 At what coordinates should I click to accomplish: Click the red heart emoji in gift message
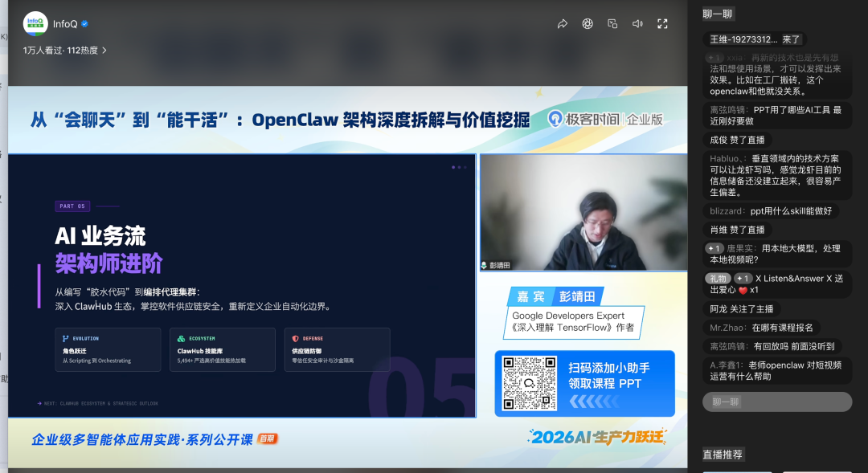(743, 290)
